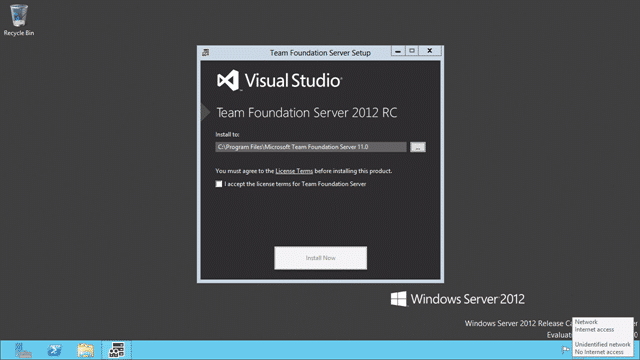Click the 'Unidentified network' tooltip text
The height and width of the screenshot is (360, 640).
click(x=602, y=344)
